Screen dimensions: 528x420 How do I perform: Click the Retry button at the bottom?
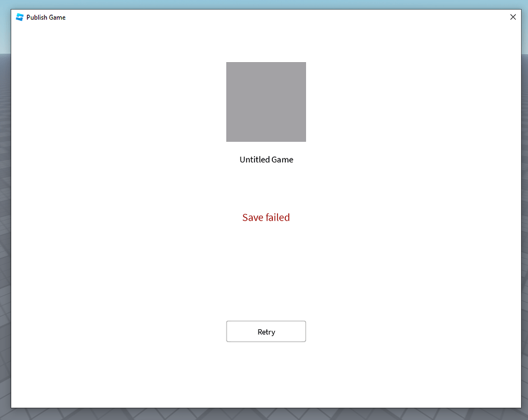[266, 331]
